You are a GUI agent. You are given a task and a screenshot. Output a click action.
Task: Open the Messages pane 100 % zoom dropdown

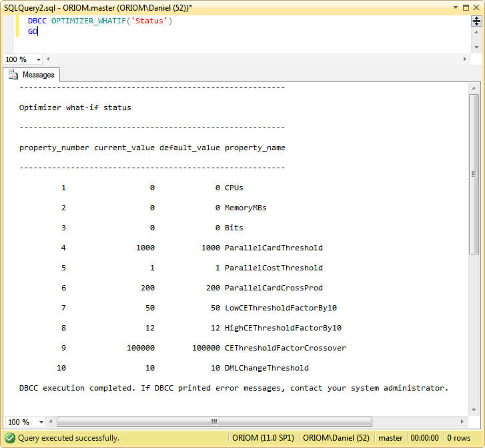(41, 422)
